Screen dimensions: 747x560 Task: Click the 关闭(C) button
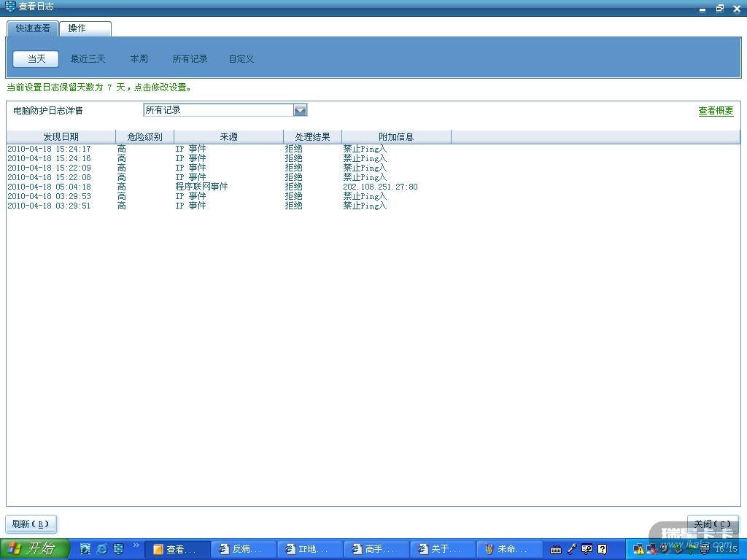point(713,524)
